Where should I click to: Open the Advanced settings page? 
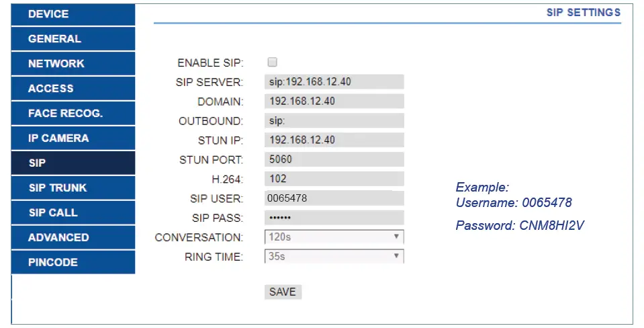click(73, 238)
